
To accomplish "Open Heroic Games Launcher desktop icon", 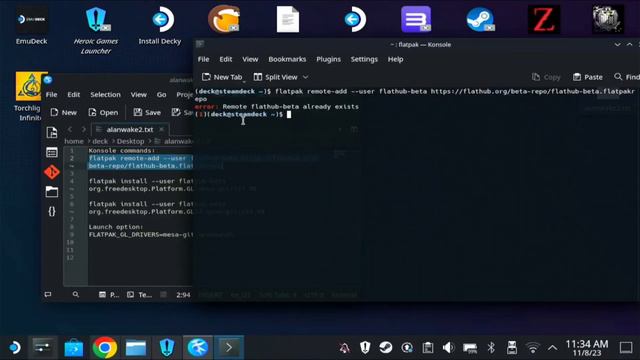I will click(x=96, y=31).
